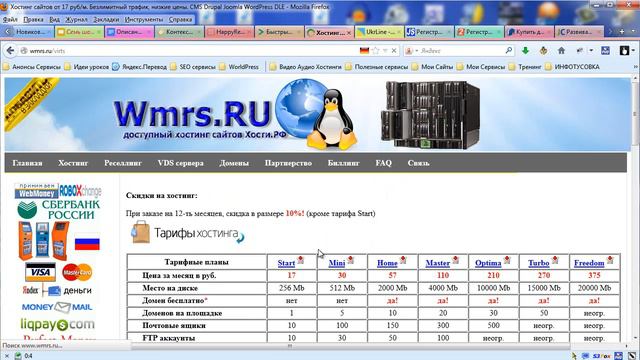Click the search magnifier icon
Viewport: 640px width, 360px height.
[509, 50]
